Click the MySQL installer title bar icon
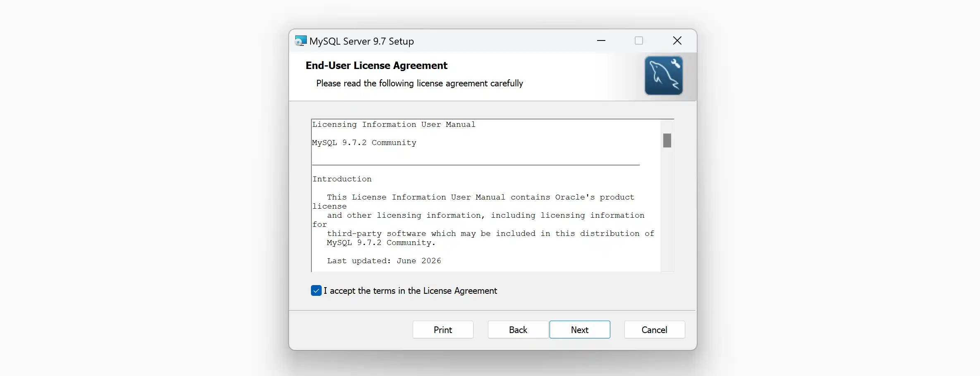 (x=301, y=41)
